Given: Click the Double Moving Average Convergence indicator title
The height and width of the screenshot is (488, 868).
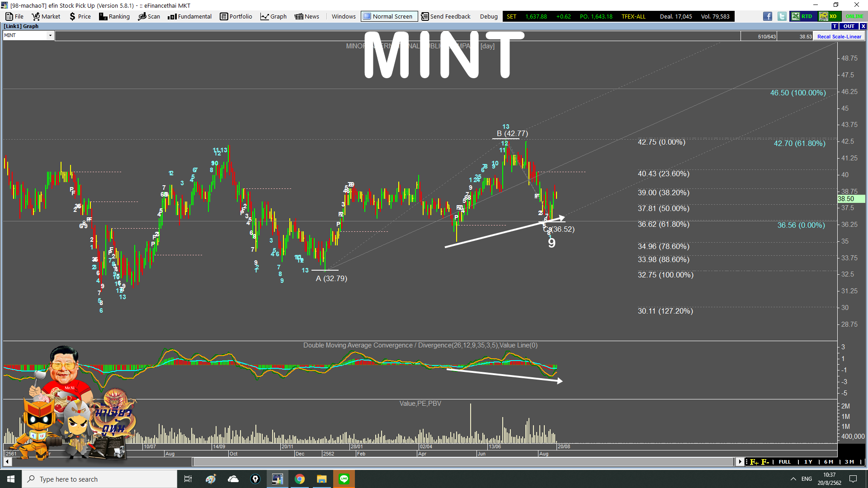Looking at the screenshot, I should click(420, 345).
